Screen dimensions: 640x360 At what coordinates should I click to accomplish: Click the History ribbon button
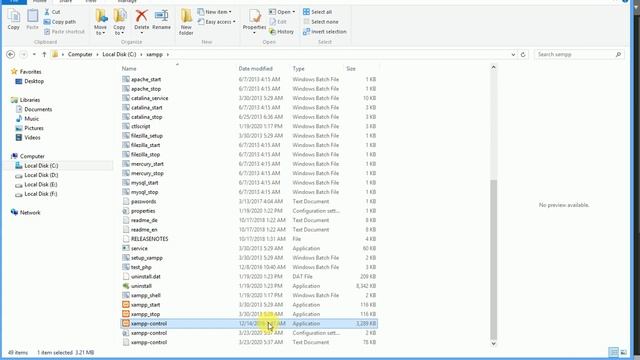coord(282,31)
